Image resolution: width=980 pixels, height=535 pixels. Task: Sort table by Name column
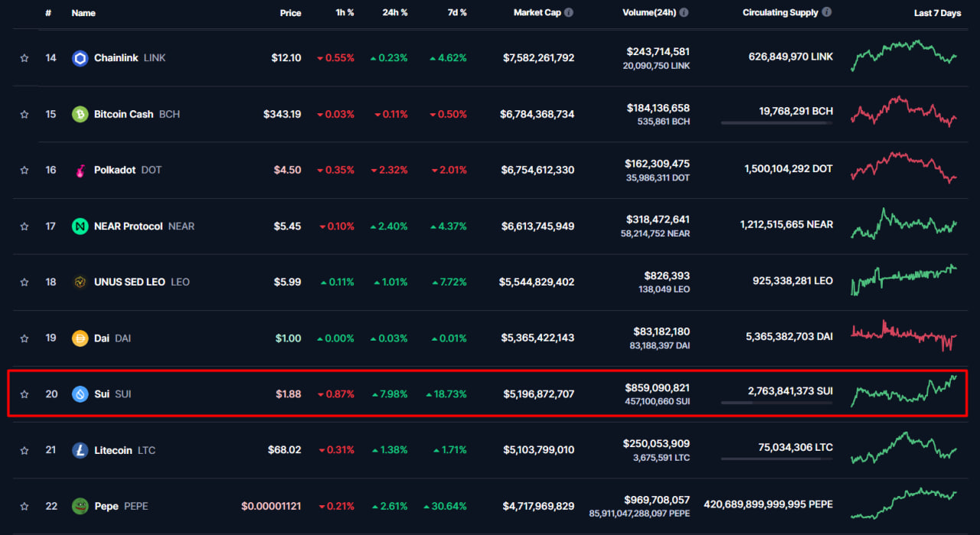83,13
